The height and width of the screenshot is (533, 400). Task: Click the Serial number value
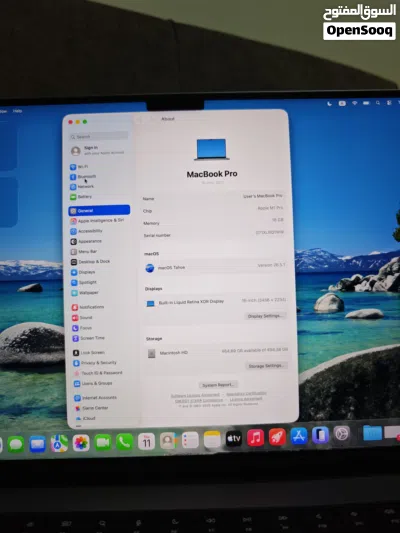click(x=269, y=233)
